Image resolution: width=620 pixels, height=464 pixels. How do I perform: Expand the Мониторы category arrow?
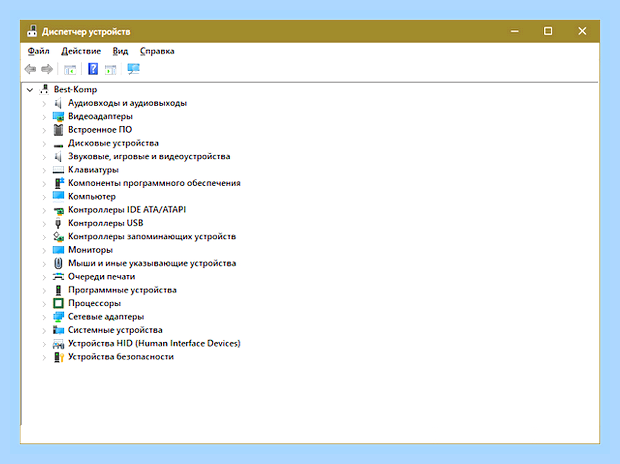pos(44,250)
